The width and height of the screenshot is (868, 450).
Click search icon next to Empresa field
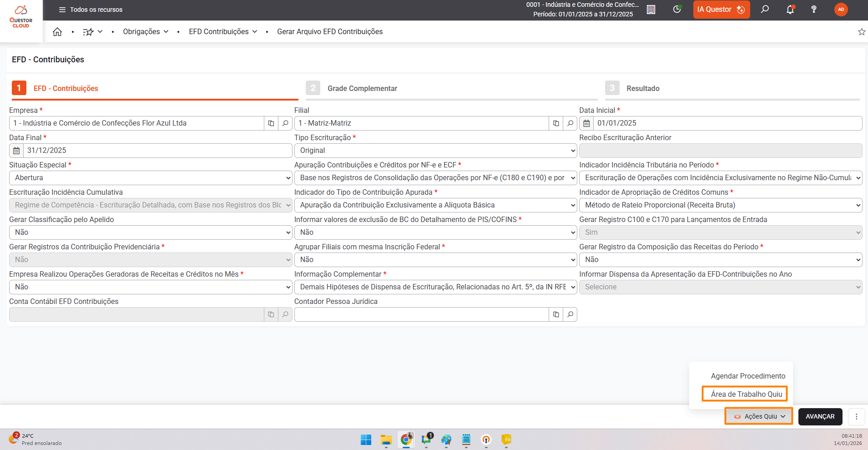285,123
